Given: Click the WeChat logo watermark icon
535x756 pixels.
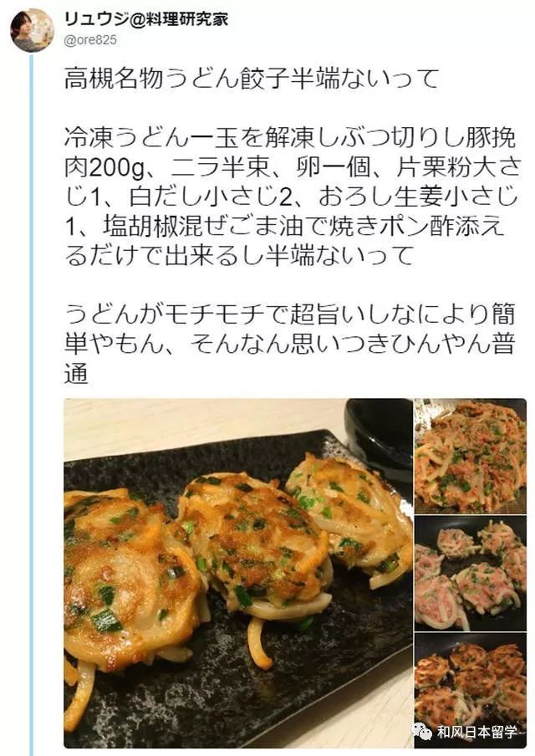Looking at the screenshot, I should tap(422, 732).
